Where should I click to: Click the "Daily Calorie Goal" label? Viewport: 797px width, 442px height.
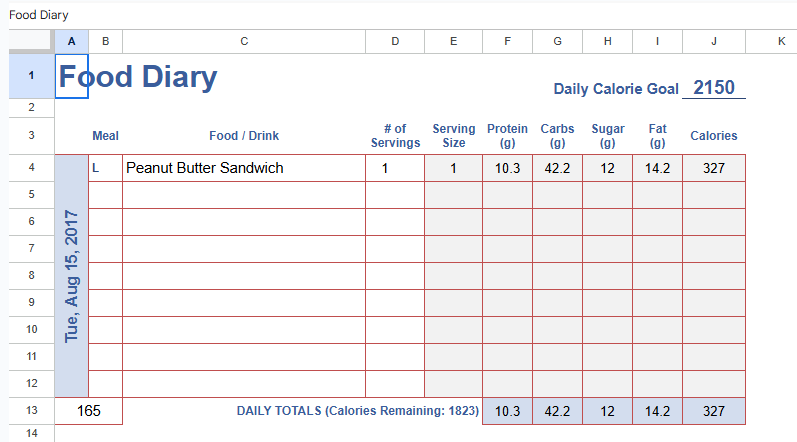click(x=616, y=89)
